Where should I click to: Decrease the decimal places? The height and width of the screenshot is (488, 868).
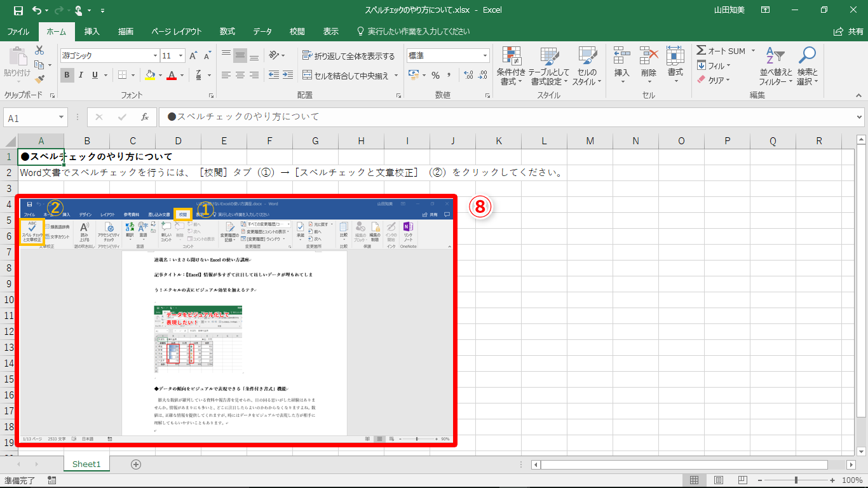click(x=484, y=75)
